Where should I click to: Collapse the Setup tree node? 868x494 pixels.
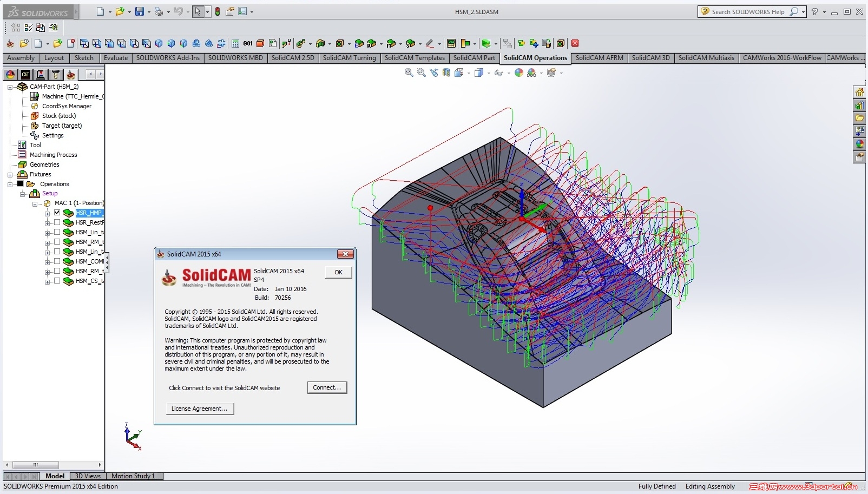22,194
